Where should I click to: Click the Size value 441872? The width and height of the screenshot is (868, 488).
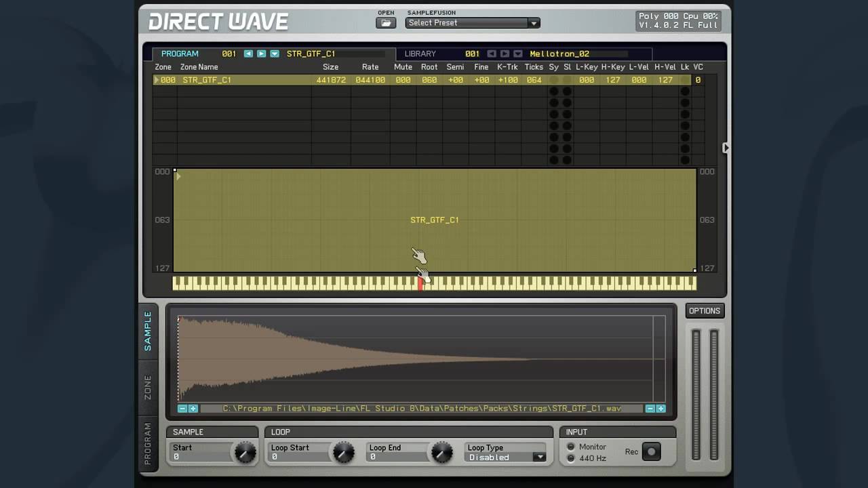331,80
